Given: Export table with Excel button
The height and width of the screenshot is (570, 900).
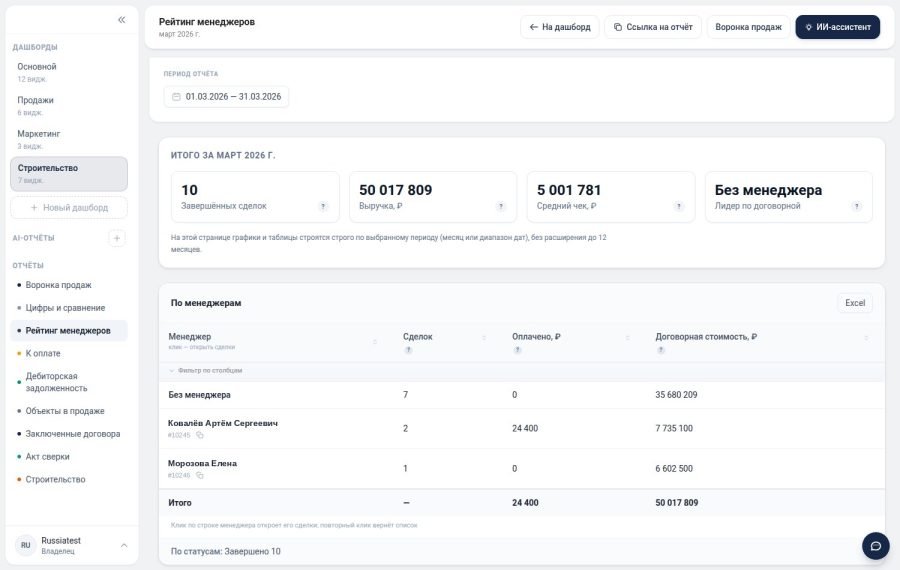Looking at the screenshot, I should (x=855, y=303).
